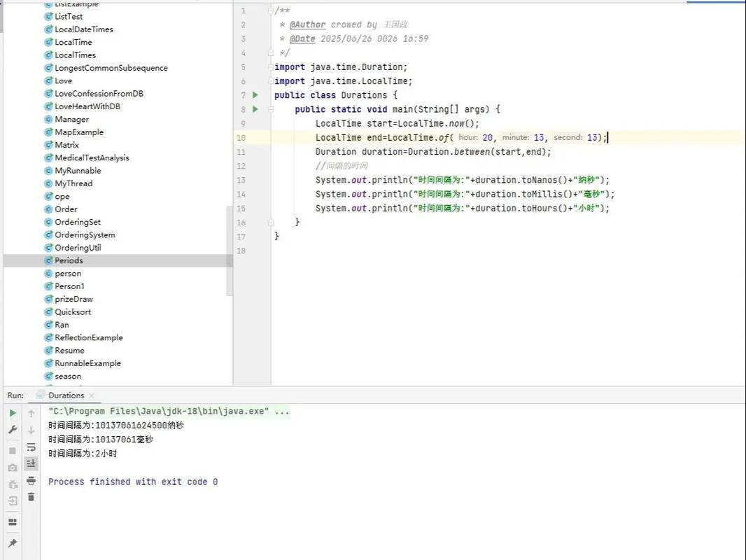Click the camera snapshot icon in run toolbar

pos(12,467)
